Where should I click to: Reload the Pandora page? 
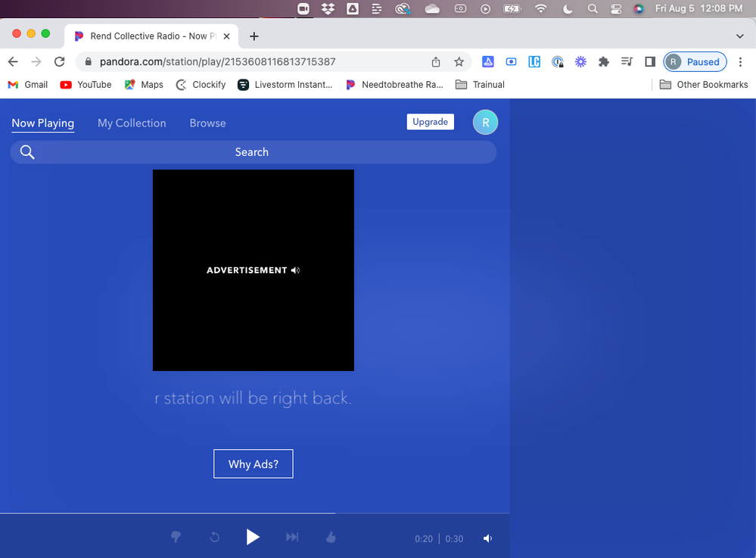(x=60, y=62)
